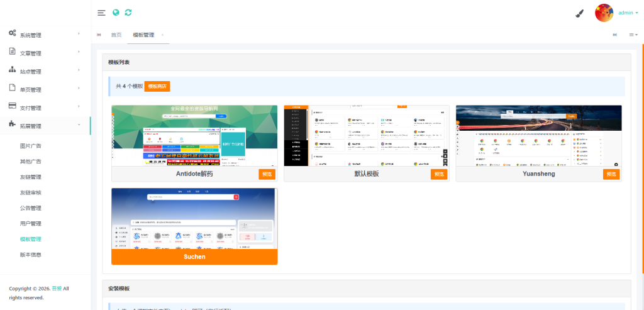Click the refresh icon in top bar

click(x=128, y=13)
